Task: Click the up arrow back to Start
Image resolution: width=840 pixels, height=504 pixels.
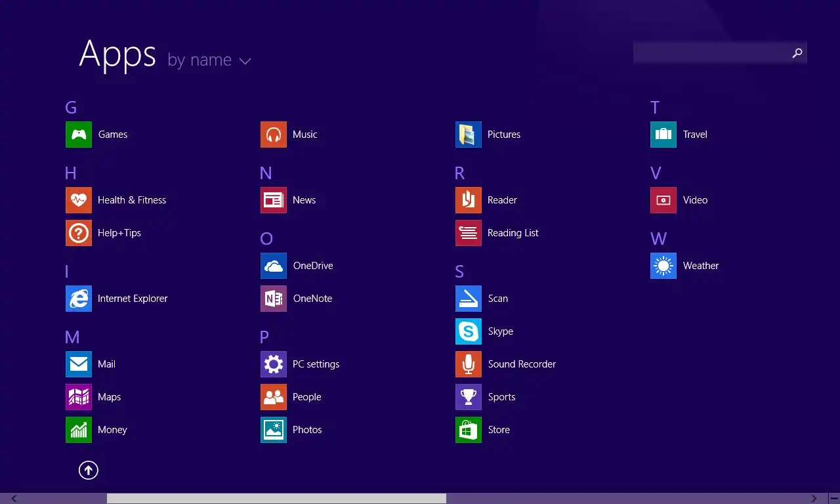Action: click(x=89, y=470)
